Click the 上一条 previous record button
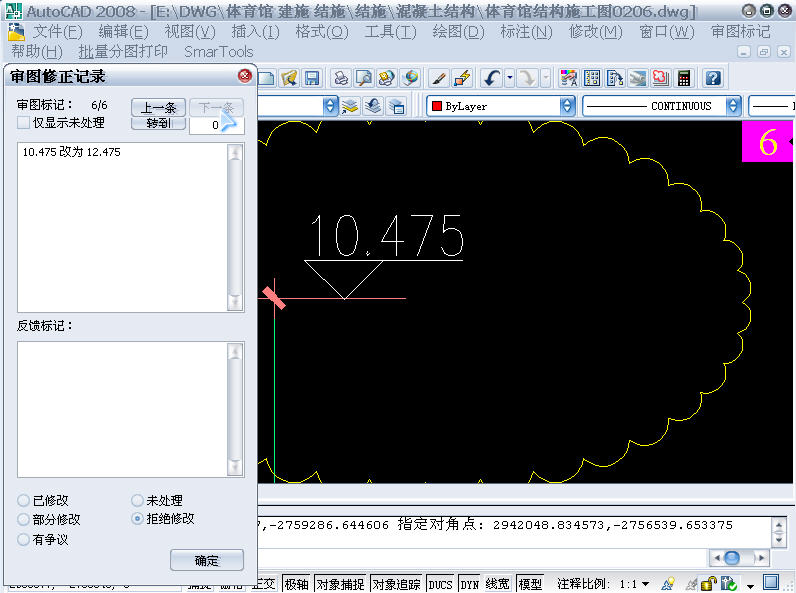The height and width of the screenshot is (593, 796). [158, 108]
